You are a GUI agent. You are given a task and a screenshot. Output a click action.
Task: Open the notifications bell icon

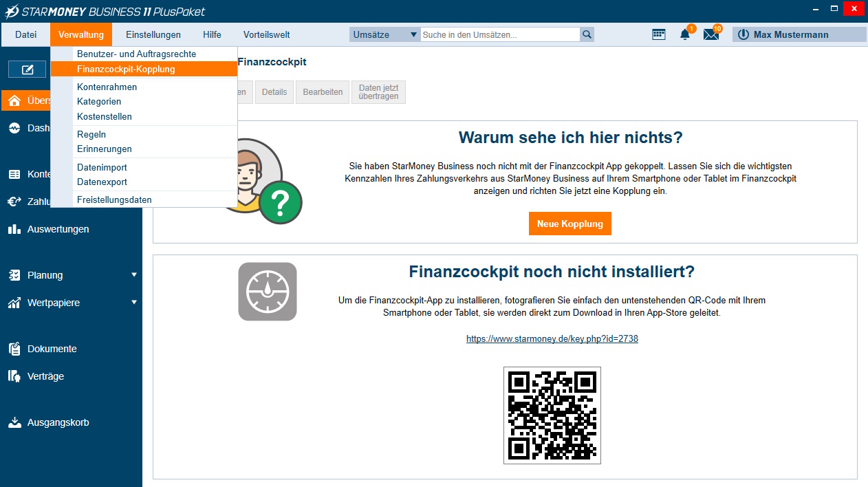coord(685,34)
